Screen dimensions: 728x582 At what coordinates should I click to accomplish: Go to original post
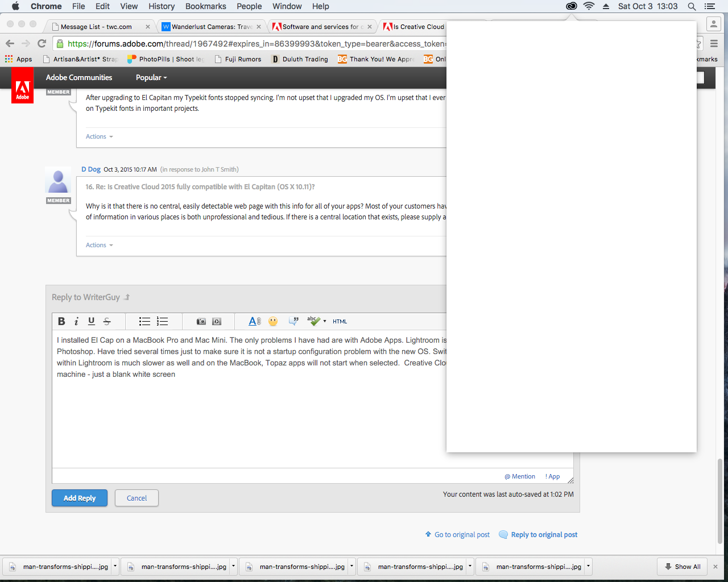point(457,534)
